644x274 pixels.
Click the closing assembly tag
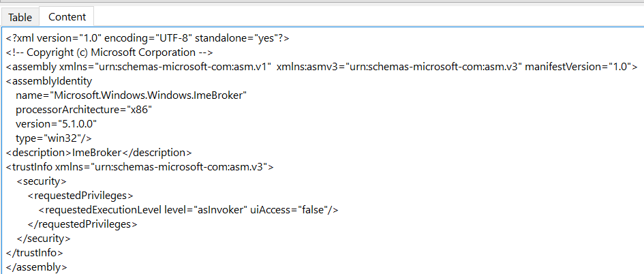[37, 267]
